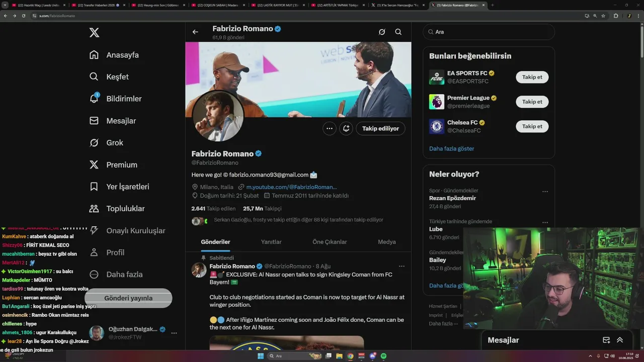Click Gönderi yayınla post button
Viewport: 644px width, 362px height.
click(128, 298)
